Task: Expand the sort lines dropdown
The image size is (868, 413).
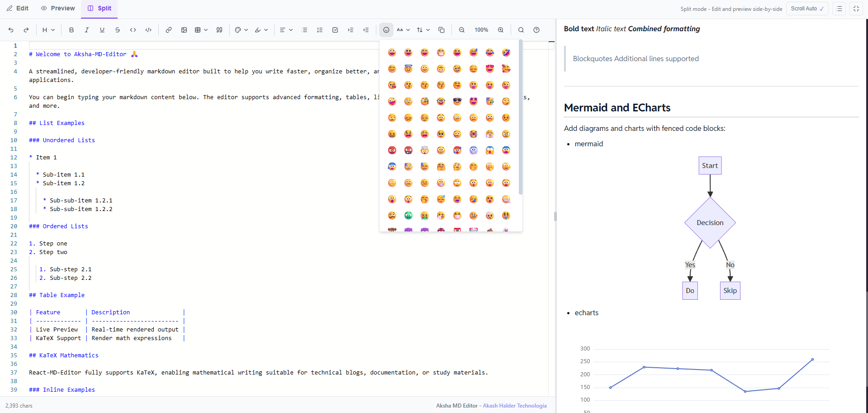Action: pyautogui.click(x=423, y=30)
